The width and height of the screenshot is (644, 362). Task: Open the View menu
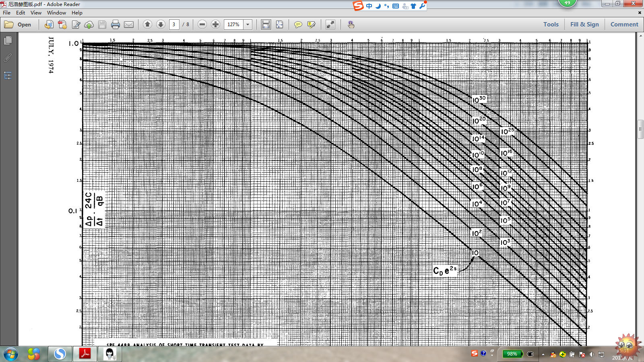click(36, 13)
